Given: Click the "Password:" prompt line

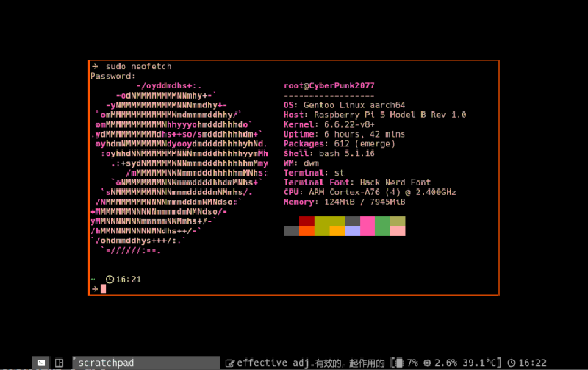Looking at the screenshot, I should pyautogui.click(x=112, y=77).
